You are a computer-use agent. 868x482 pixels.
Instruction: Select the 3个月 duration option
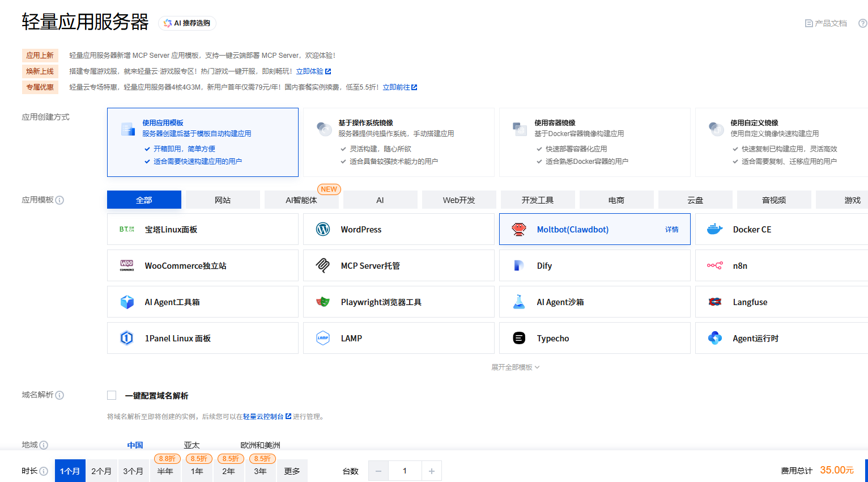coord(133,471)
